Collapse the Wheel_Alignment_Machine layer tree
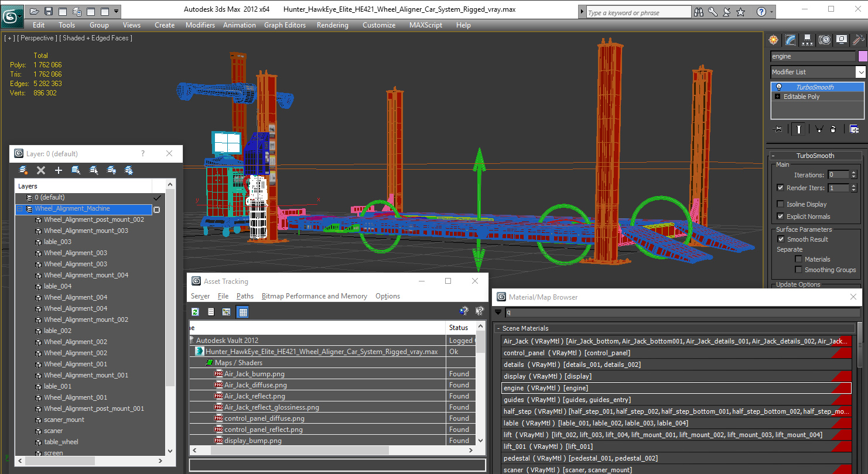Image resolution: width=868 pixels, height=474 pixels. 19,209
